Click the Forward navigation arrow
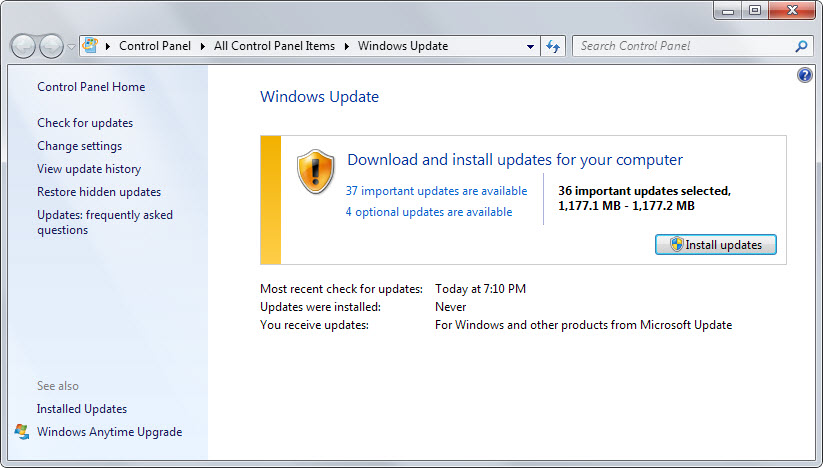823x468 pixels. pyautogui.click(x=51, y=46)
